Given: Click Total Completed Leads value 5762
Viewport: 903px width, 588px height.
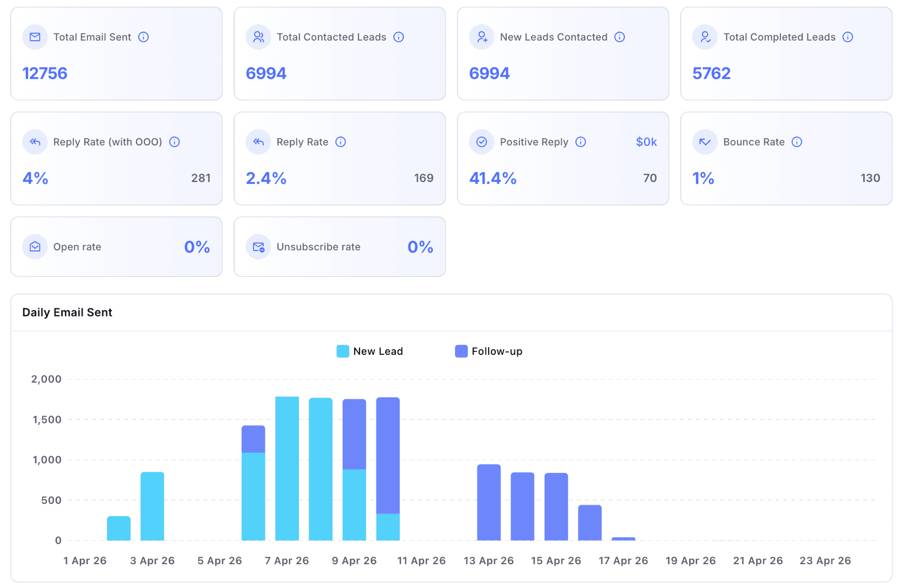Looking at the screenshot, I should [712, 73].
